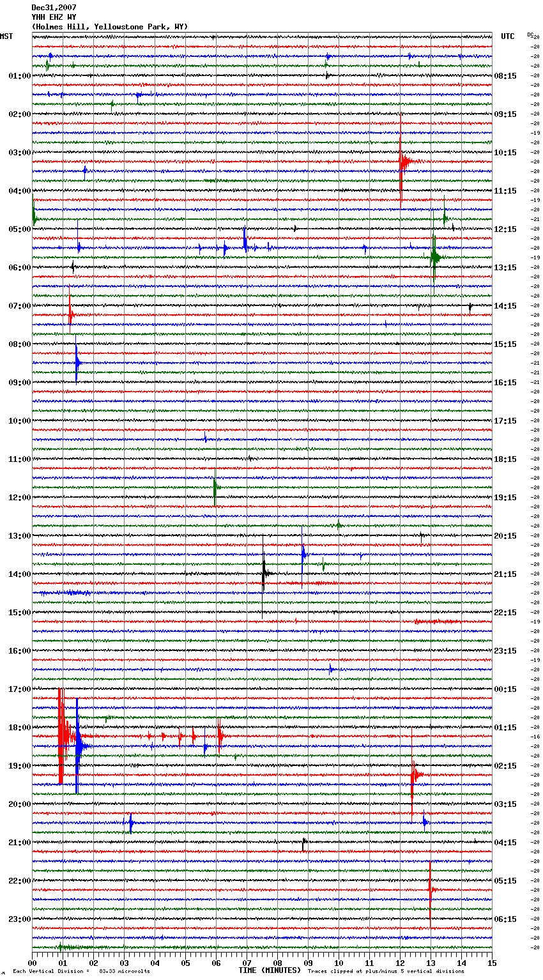Click minute tick label 00 on bottom axis

point(32,963)
